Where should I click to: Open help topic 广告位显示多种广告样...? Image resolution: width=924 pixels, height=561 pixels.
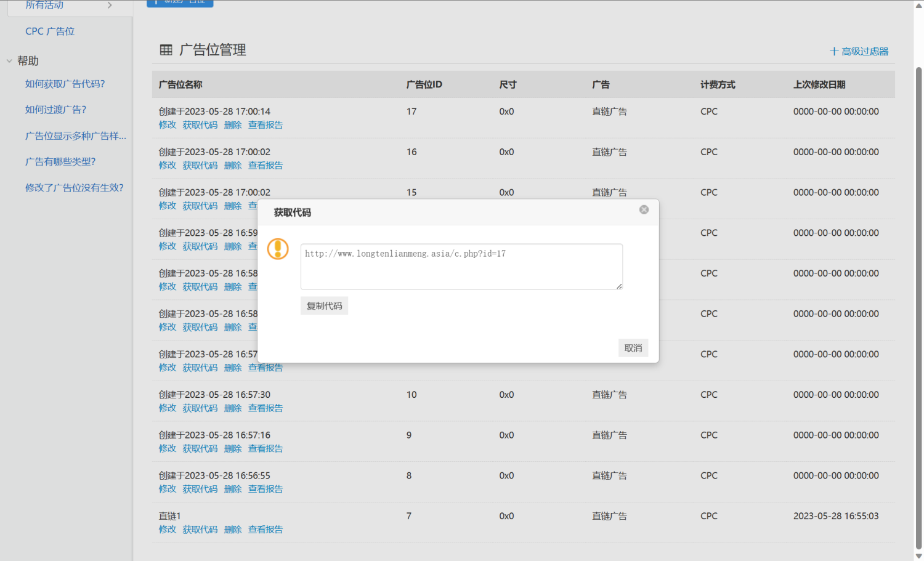coord(76,135)
